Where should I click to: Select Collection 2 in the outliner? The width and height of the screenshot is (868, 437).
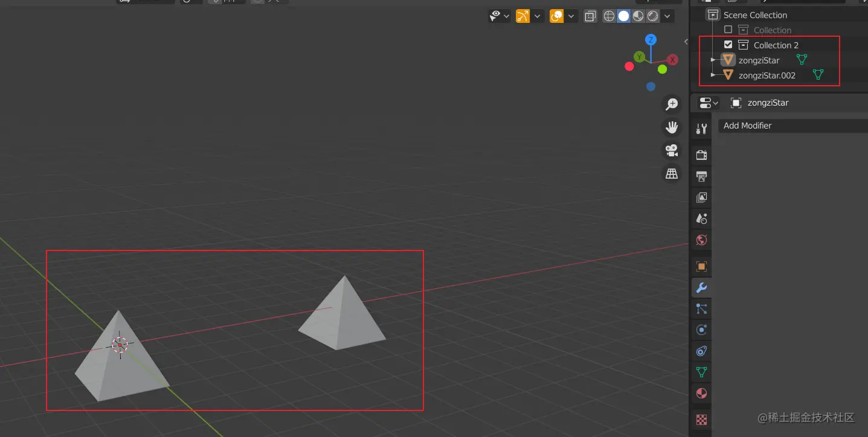pyautogui.click(x=776, y=45)
